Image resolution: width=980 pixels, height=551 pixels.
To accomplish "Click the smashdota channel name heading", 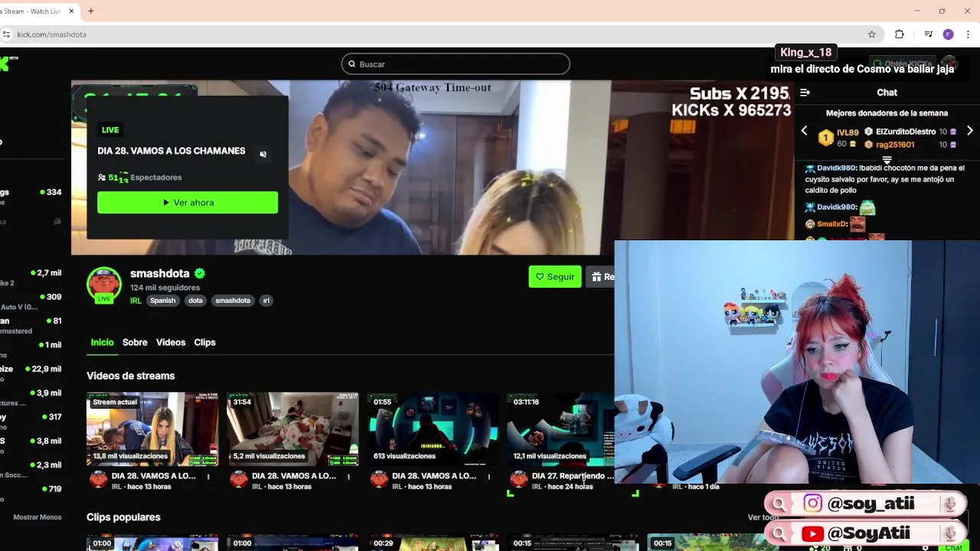I will click(x=160, y=273).
